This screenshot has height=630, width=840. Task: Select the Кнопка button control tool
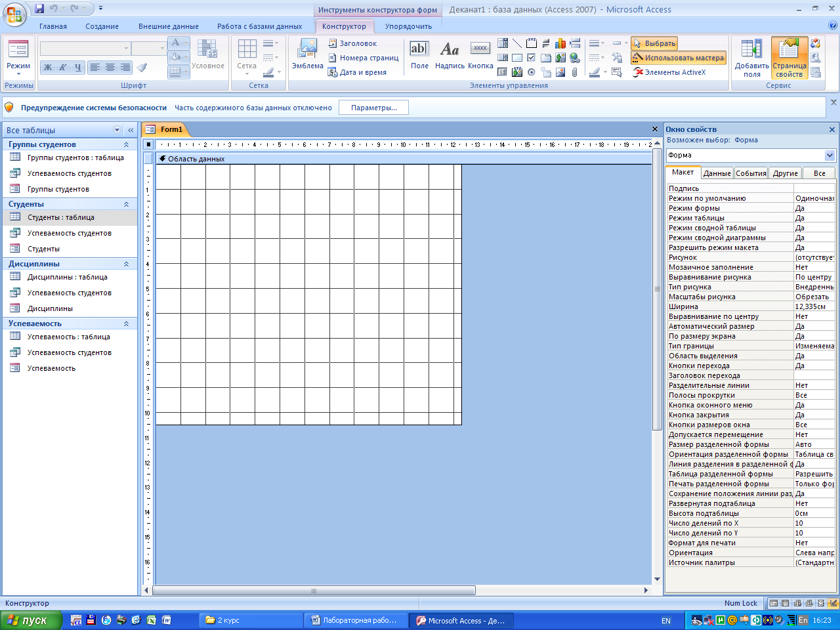coord(480,54)
